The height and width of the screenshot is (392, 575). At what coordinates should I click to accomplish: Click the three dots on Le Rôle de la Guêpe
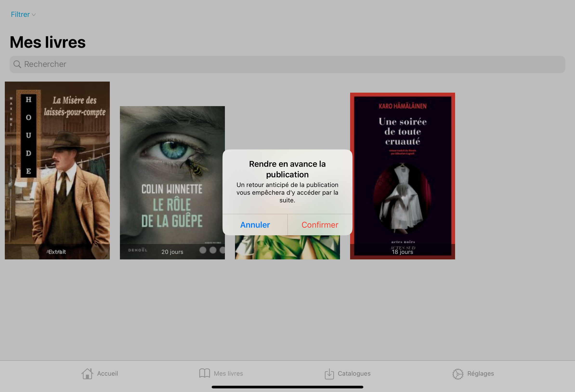(x=213, y=250)
